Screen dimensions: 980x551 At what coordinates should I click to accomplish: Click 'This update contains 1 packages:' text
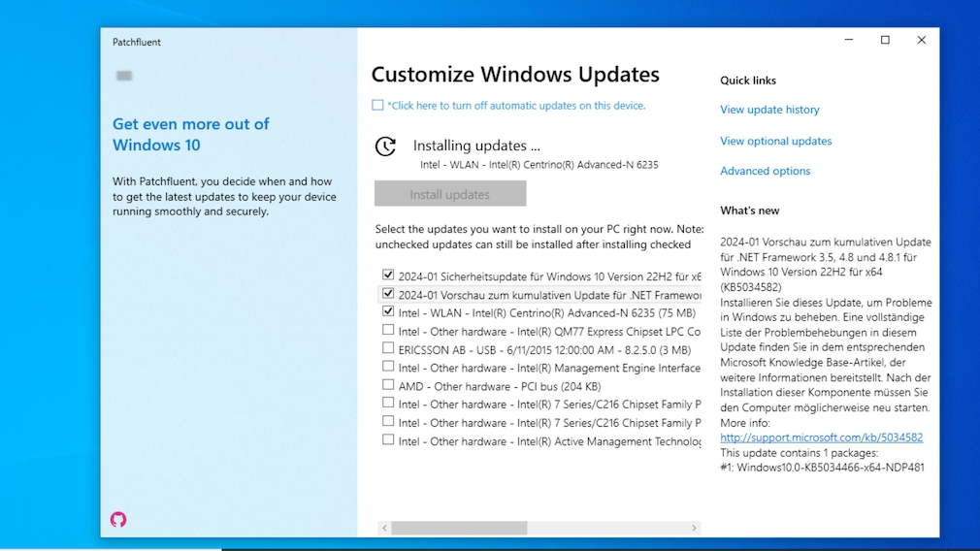point(799,453)
